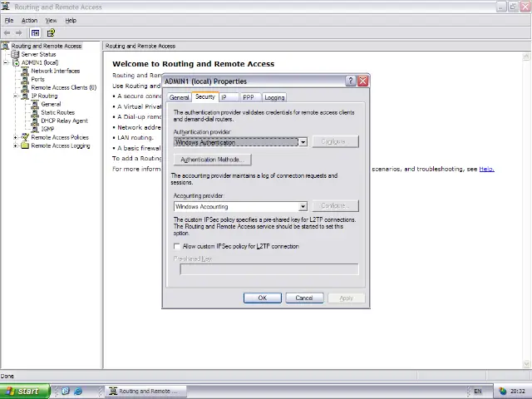Open the Authentication provider dropdown

(303, 142)
